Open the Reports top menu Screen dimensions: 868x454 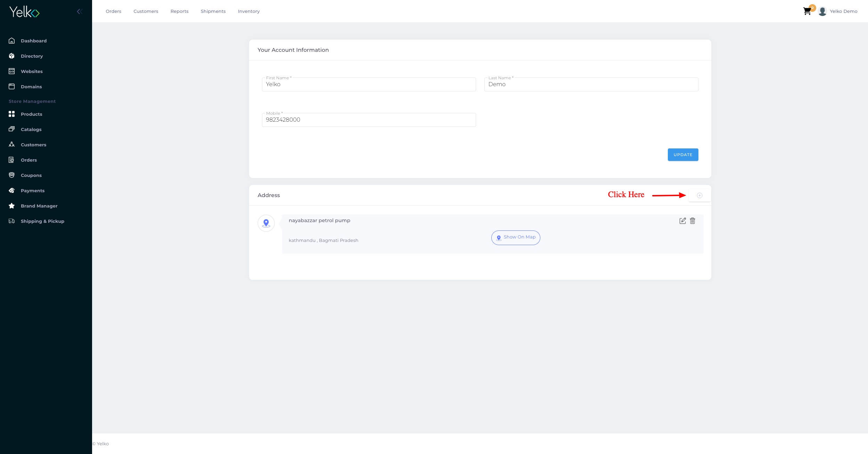pos(179,11)
